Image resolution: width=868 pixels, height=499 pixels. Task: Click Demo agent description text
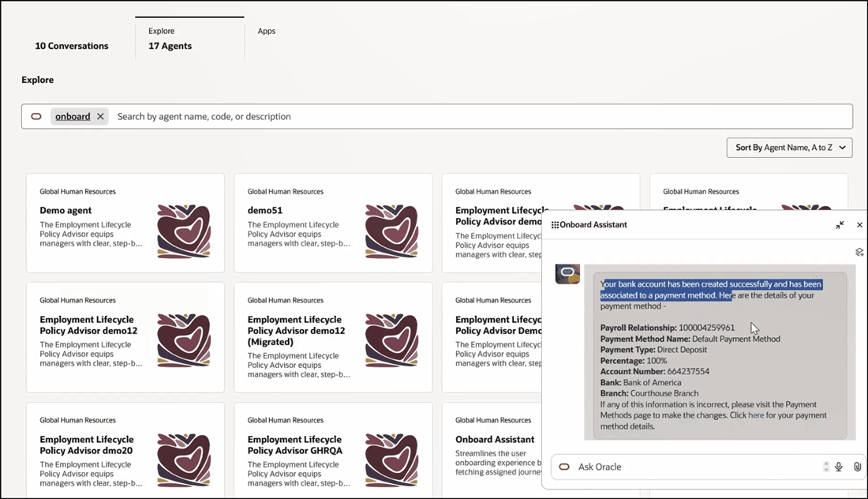91,234
